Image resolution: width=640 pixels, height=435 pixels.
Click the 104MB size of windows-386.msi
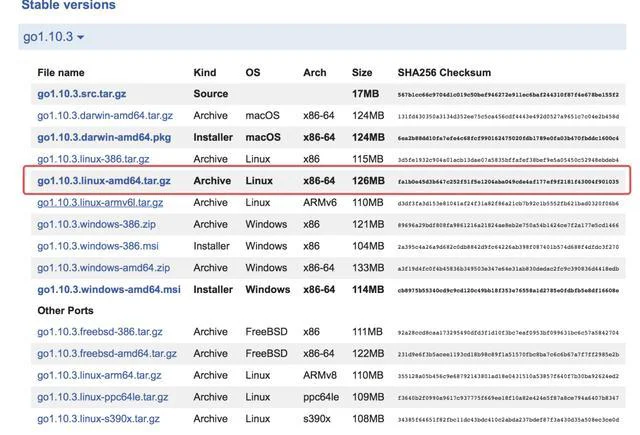[x=368, y=246]
